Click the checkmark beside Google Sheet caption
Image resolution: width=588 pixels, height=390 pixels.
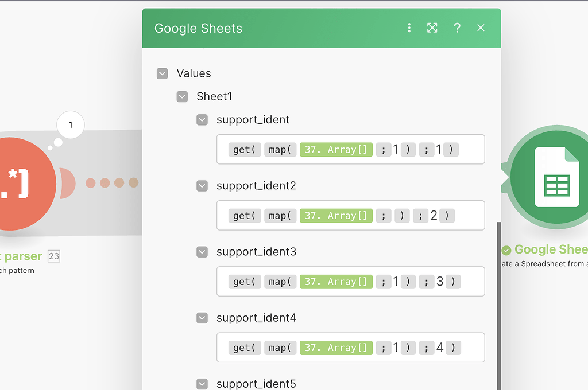(x=506, y=249)
